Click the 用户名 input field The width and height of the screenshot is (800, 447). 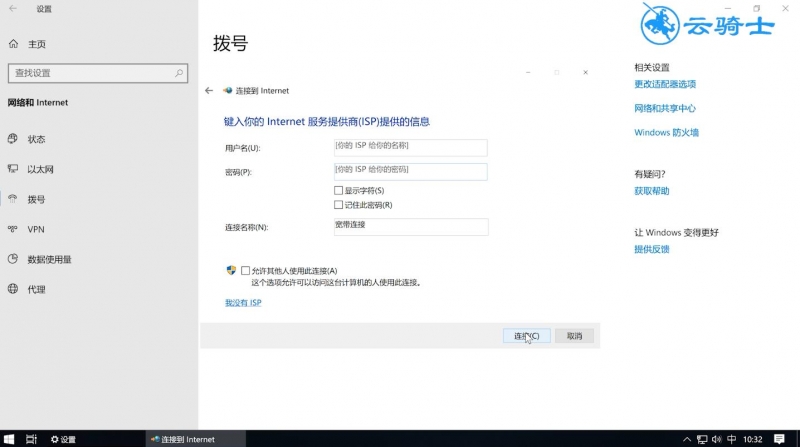tap(411, 147)
